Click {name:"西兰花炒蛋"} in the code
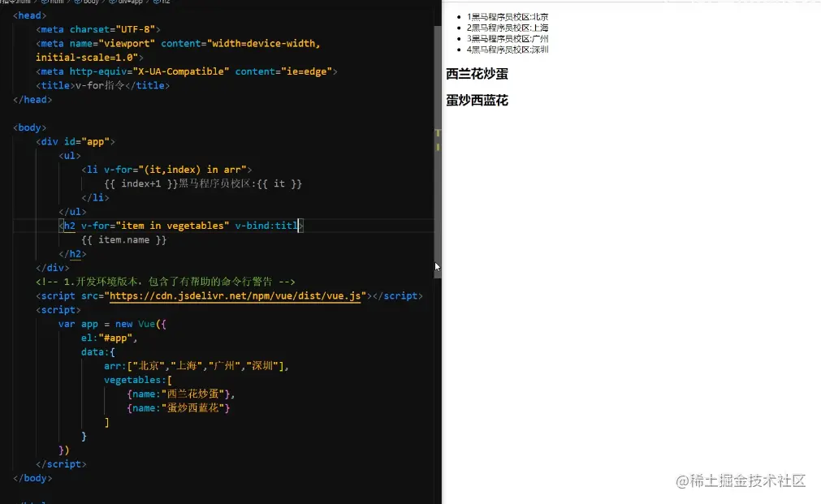 178,394
